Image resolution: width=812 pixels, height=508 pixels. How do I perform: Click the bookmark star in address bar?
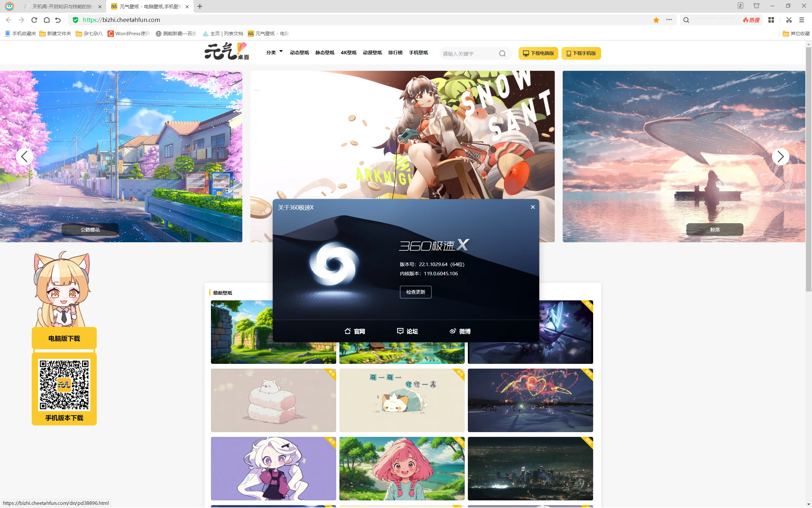[656, 20]
